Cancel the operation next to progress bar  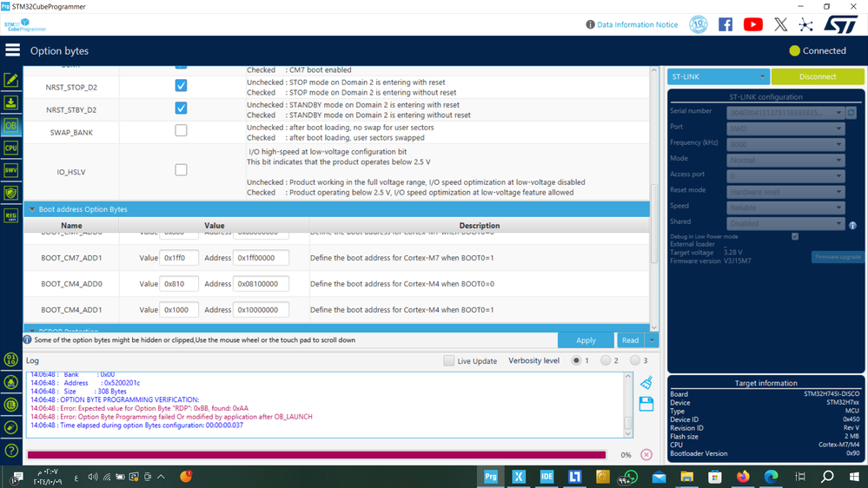pyautogui.click(x=646, y=454)
